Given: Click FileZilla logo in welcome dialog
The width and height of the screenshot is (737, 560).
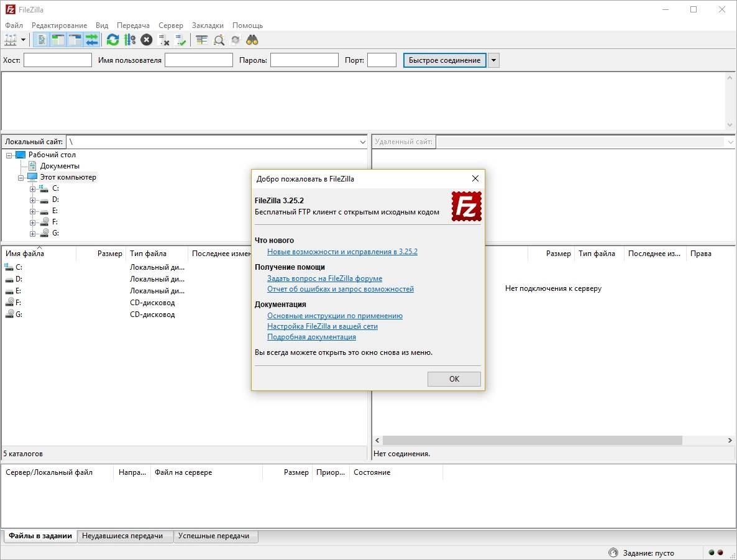Looking at the screenshot, I should (466, 206).
